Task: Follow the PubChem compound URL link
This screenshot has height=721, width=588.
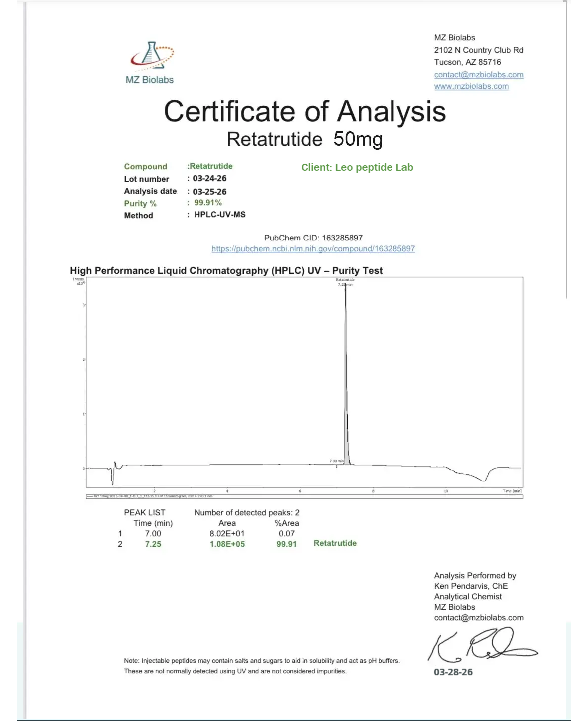Action: [313, 248]
